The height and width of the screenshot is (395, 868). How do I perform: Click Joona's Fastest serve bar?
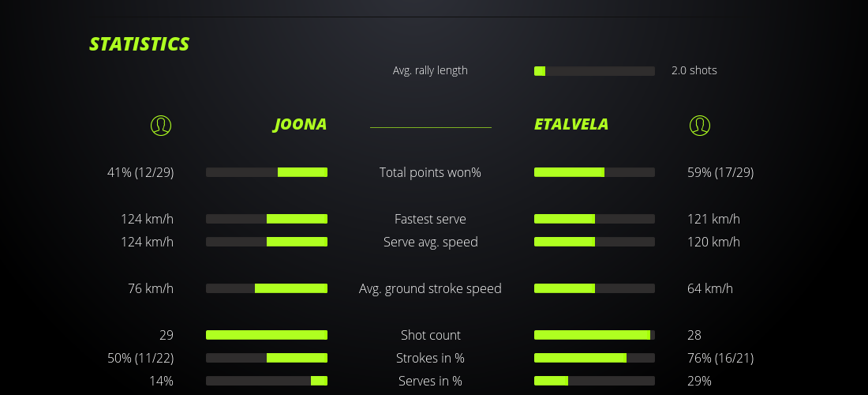point(267,219)
